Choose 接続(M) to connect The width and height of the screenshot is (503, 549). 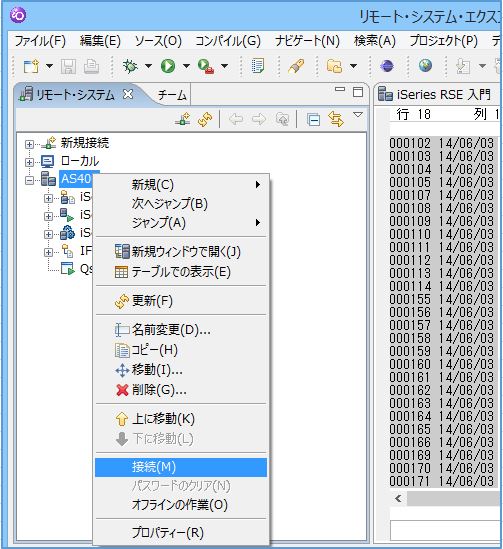click(181, 467)
